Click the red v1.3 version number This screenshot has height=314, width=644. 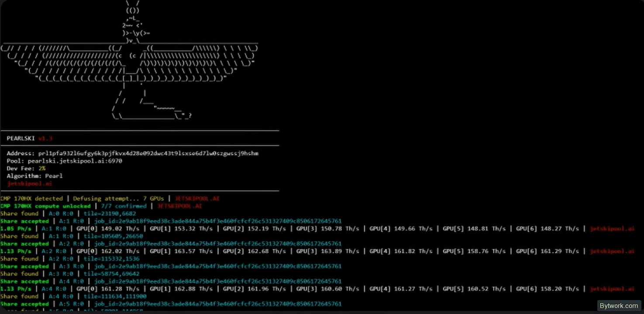click(45, 138)
